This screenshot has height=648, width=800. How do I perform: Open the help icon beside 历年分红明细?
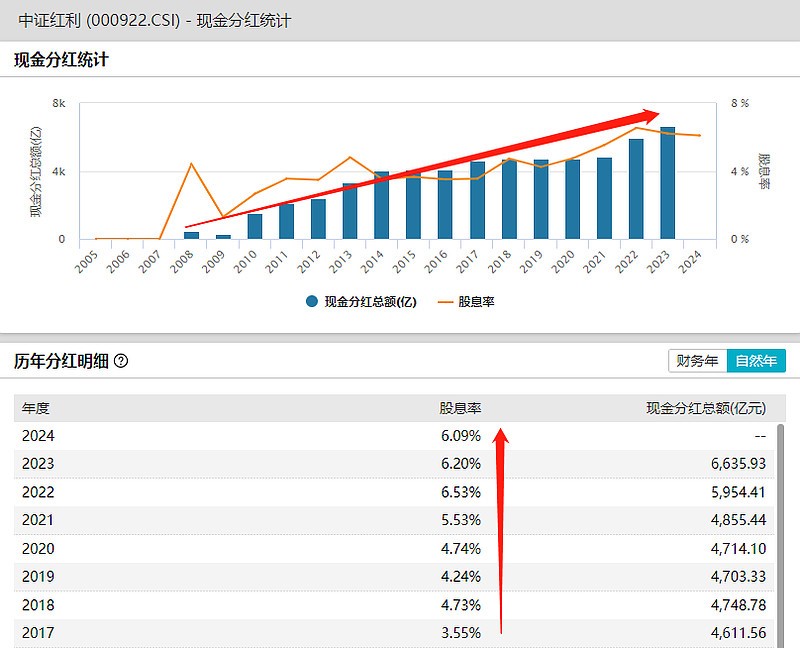click(x=121, y=361)
